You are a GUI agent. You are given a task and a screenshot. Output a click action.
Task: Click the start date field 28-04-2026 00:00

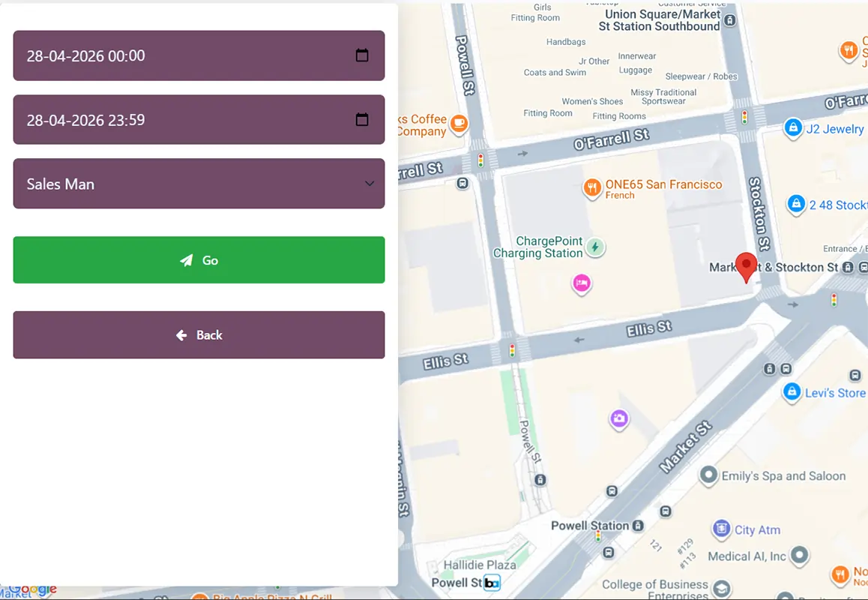click(x=199, y=55)
